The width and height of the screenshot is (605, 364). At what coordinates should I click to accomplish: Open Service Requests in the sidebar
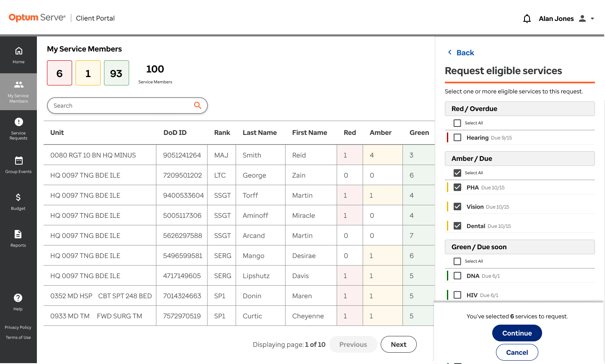pyautogui.click(x=18, y=129)
